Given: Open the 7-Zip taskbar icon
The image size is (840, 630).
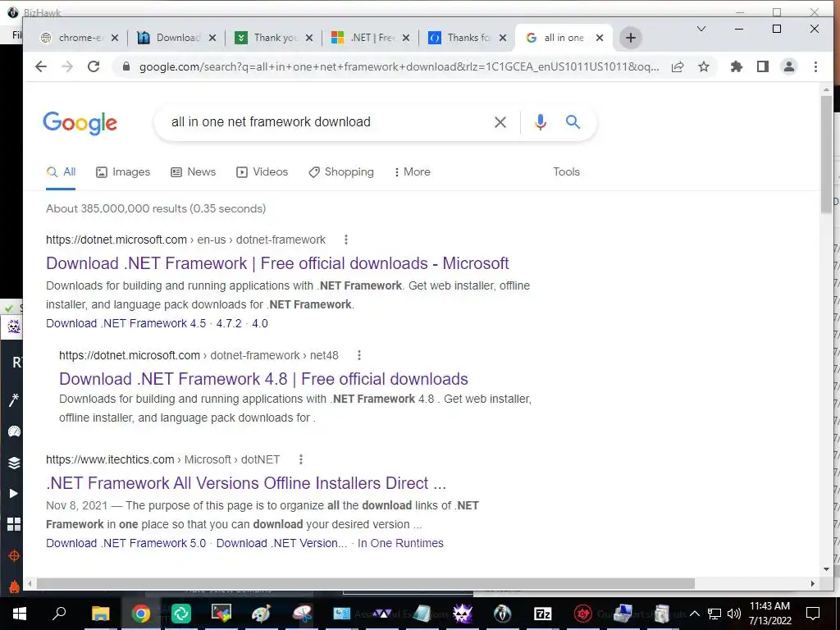Looking at the screenshot, I should (543, 614).
